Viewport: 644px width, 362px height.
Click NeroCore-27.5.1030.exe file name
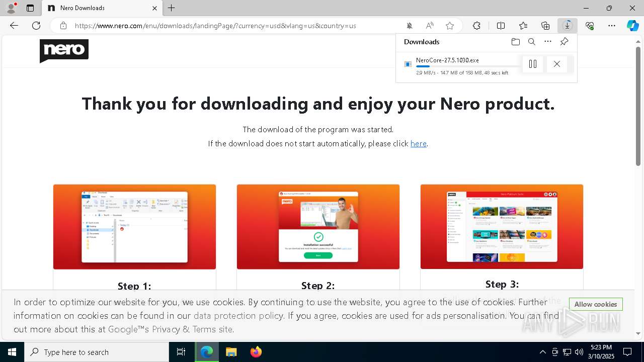tap(447, 60)
